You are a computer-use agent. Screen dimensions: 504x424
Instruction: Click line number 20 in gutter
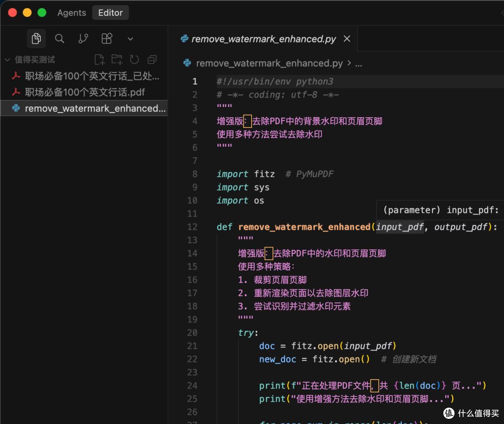(x=192, y=333)
